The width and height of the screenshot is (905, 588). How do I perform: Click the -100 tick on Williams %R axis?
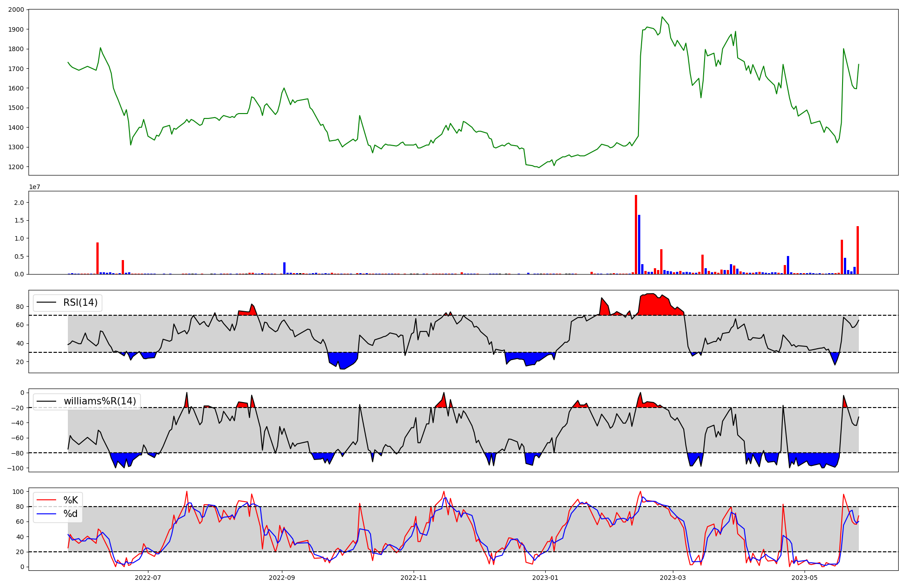pos(15,468)
